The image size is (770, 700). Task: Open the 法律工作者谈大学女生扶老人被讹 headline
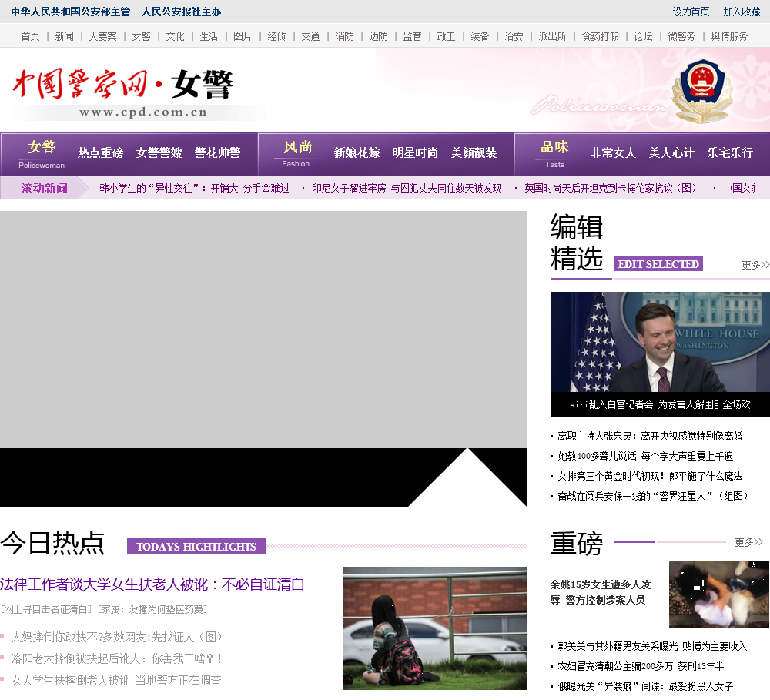[x=152, y=584]
